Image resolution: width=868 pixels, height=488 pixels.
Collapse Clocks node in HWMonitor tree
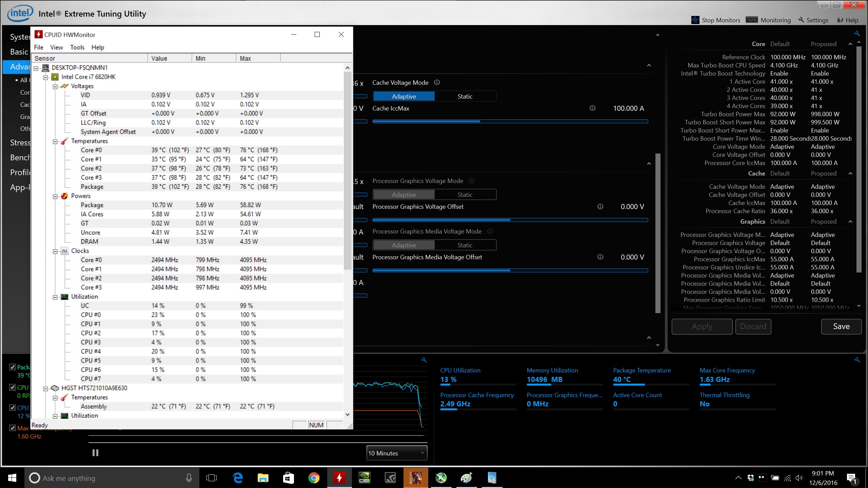[x=55, y=251]
